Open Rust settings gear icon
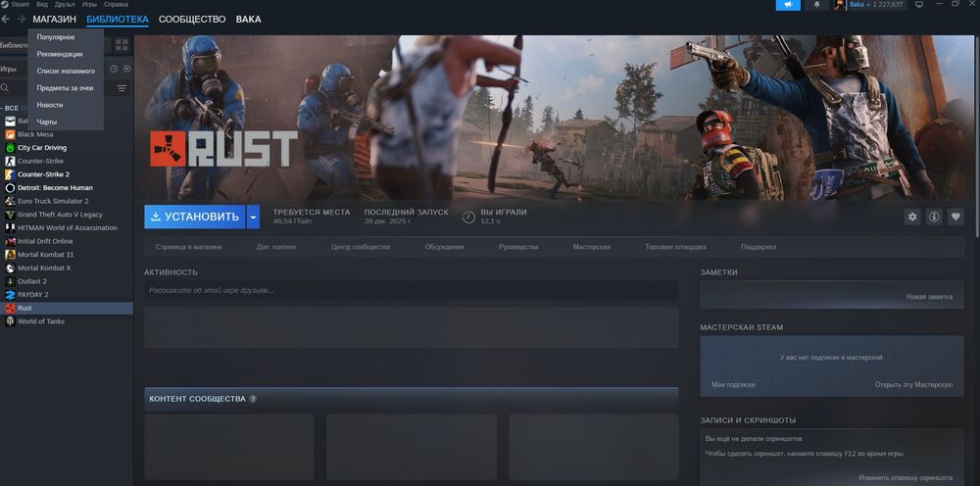The height and width of the screenshot is (486, 980). [x=912, y=217]
